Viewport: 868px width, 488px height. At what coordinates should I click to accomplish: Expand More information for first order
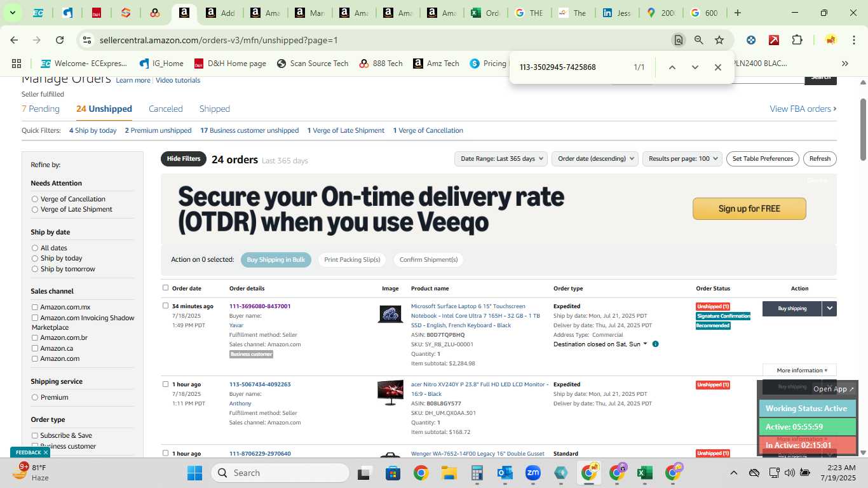[799, 370]
